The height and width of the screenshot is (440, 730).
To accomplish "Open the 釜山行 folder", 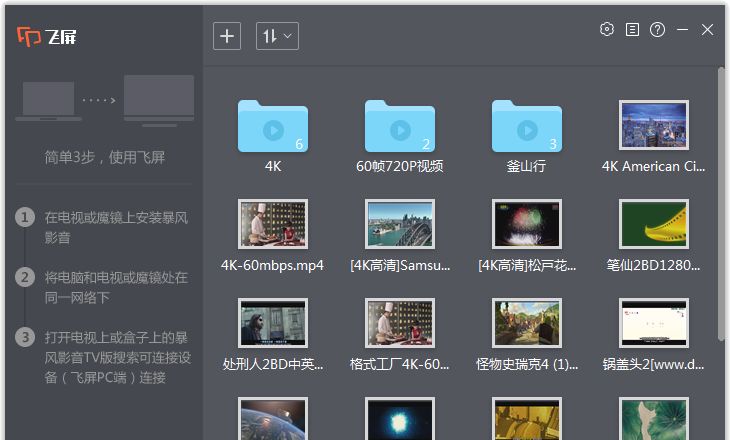I will (527, 126).
